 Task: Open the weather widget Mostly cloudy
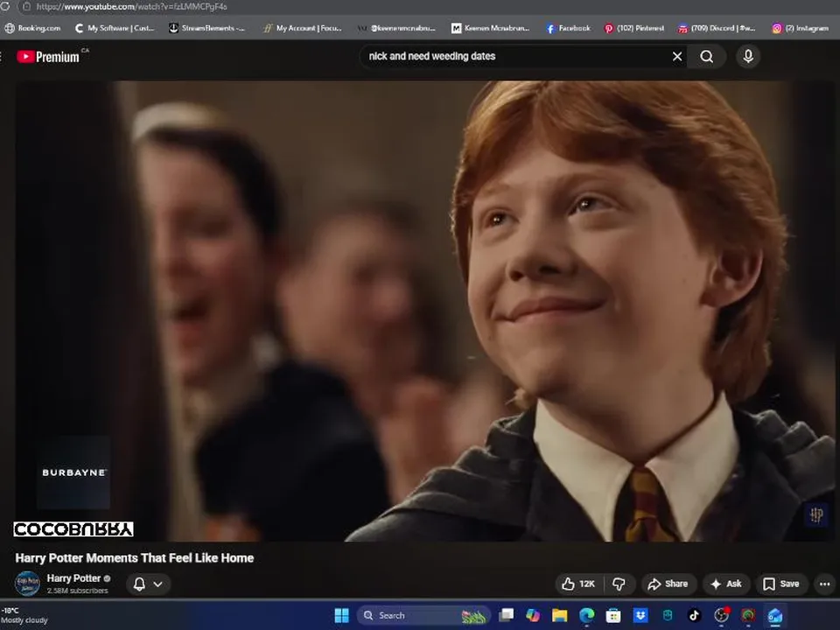[x=24, y=615]
